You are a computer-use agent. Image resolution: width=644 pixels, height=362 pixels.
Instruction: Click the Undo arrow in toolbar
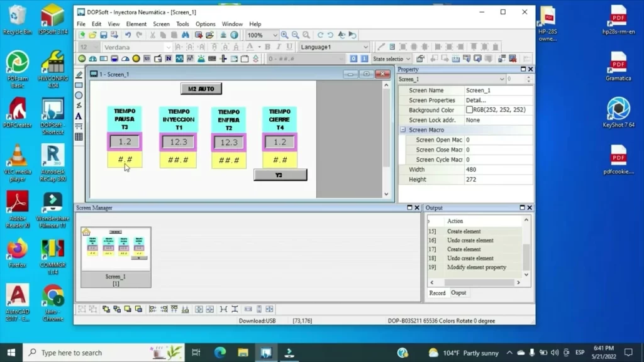[x=128, y=35]
